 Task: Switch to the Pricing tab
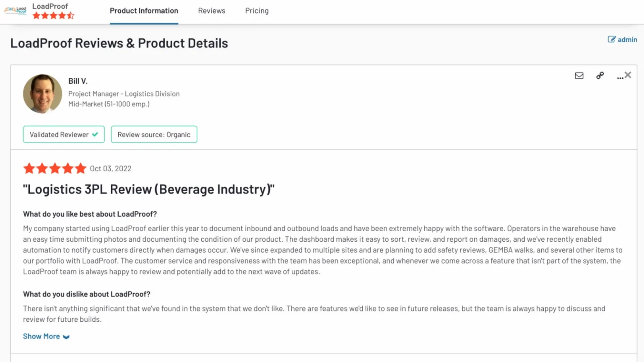pyautogui.click(x=257, y=11)
